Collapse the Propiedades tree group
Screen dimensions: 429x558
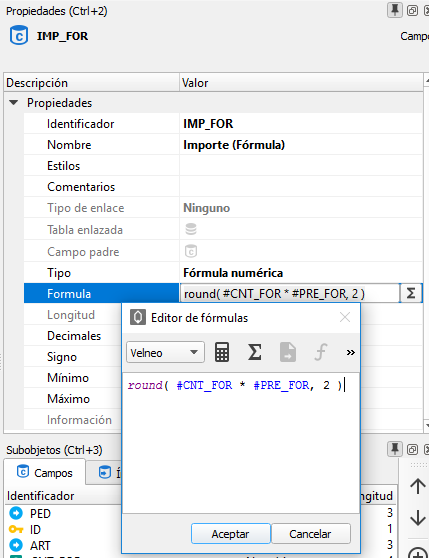tap(14, 102)
